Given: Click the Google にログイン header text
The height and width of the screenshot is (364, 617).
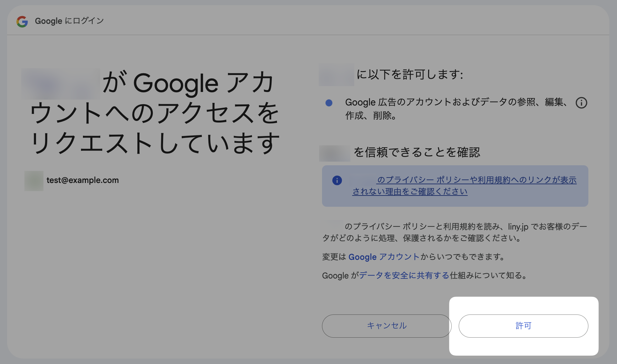Looking at the screenshot, I should (69, 21).
